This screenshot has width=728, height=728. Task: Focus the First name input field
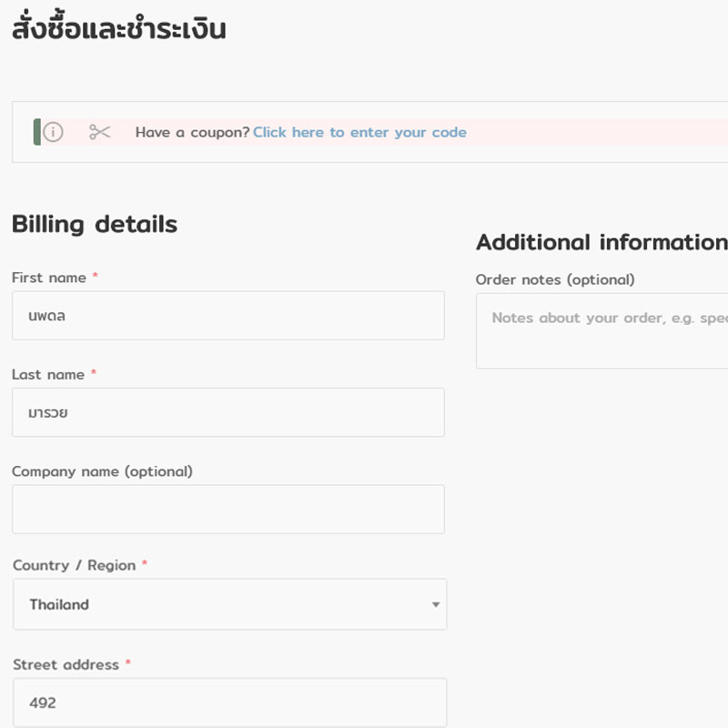tap(227, 316)
